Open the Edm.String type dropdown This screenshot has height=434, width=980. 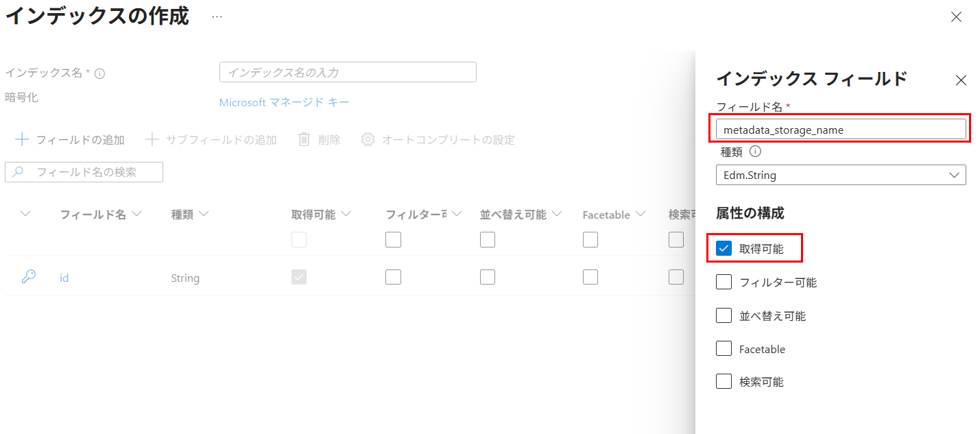coord(840,175)
